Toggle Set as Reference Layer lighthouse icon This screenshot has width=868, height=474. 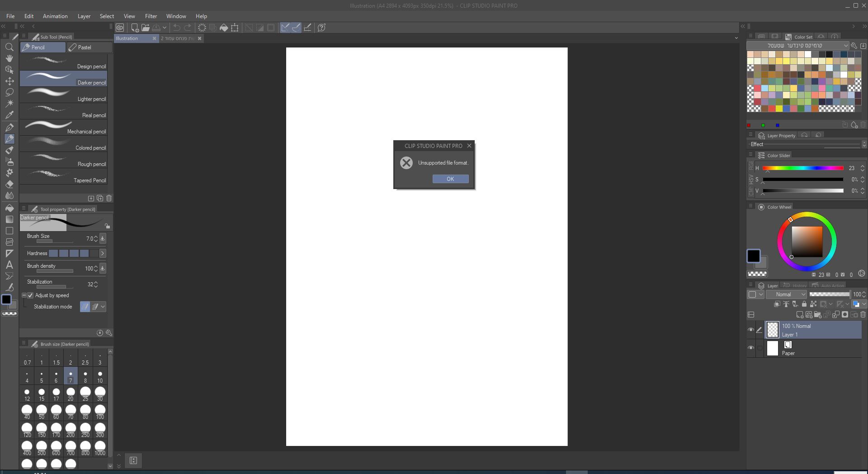[786, 304]
